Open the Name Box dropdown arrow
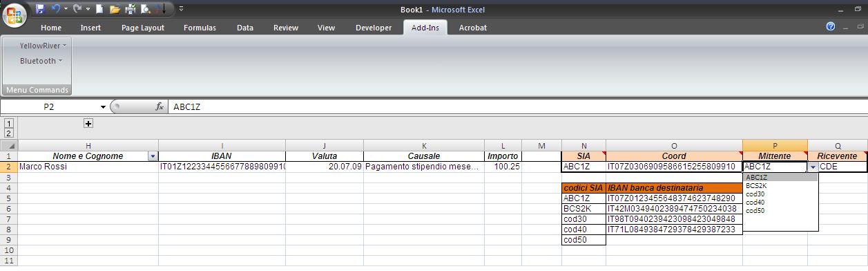868x271 pixels. pos(104,107)
